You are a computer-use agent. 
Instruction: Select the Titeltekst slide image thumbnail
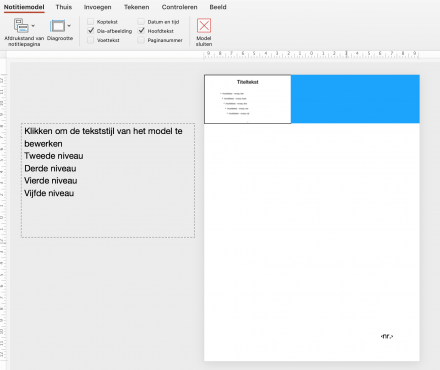click(x=247, y=99)
